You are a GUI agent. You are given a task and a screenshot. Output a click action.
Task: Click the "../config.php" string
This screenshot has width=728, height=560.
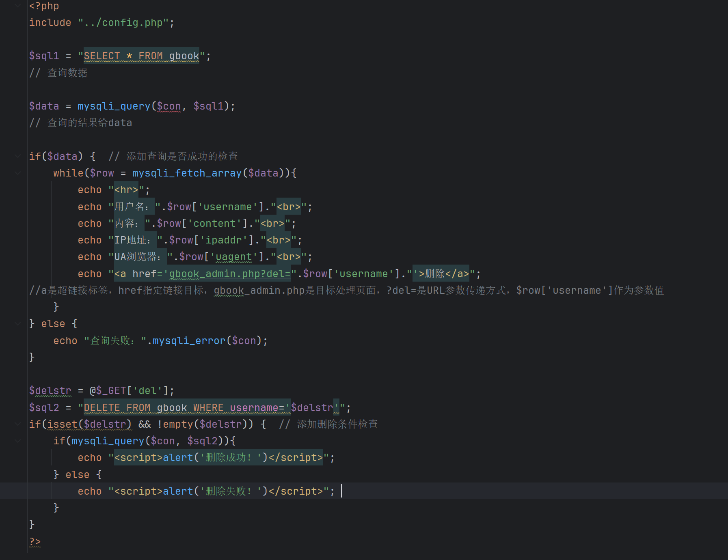click(123, 23)
